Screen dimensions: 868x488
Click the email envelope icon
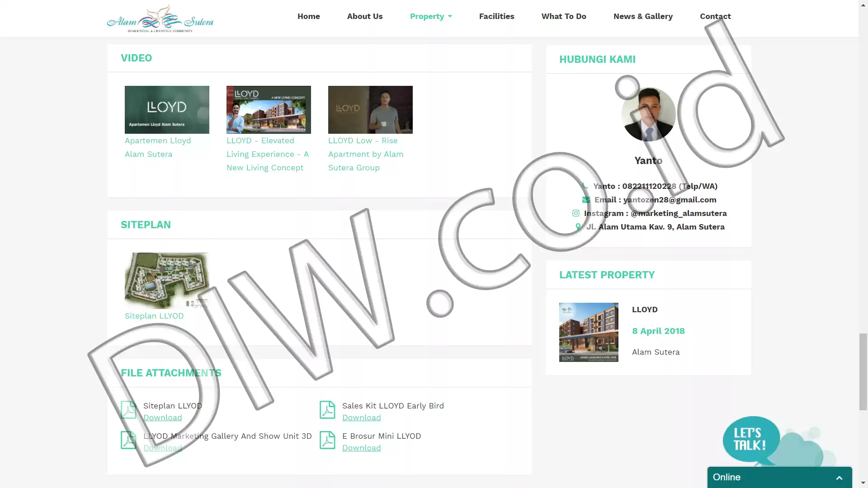point(586,200)
